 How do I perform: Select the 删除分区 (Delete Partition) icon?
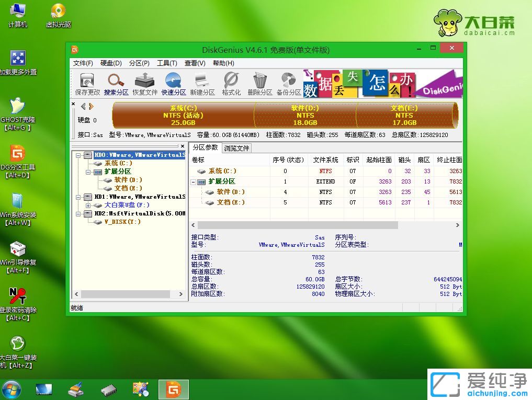coord(259,83)
